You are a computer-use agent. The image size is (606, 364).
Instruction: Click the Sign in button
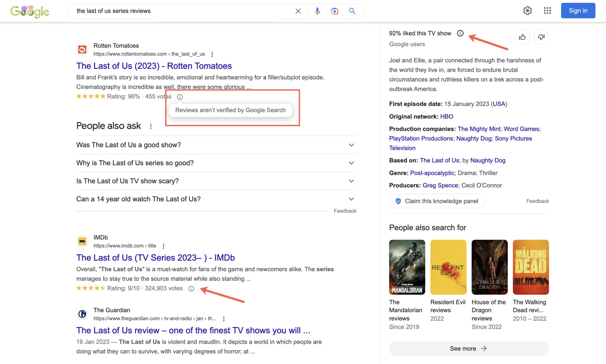(x=578, y=11)
